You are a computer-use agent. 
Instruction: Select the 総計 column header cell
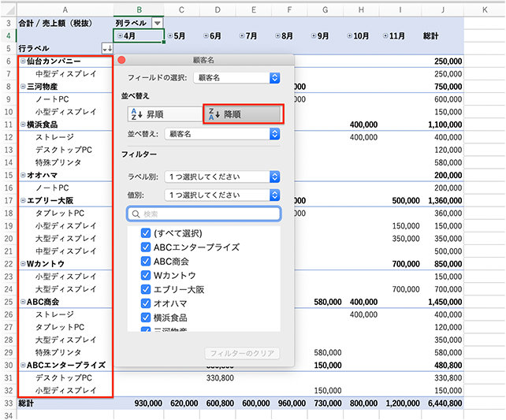click(443, 35)
